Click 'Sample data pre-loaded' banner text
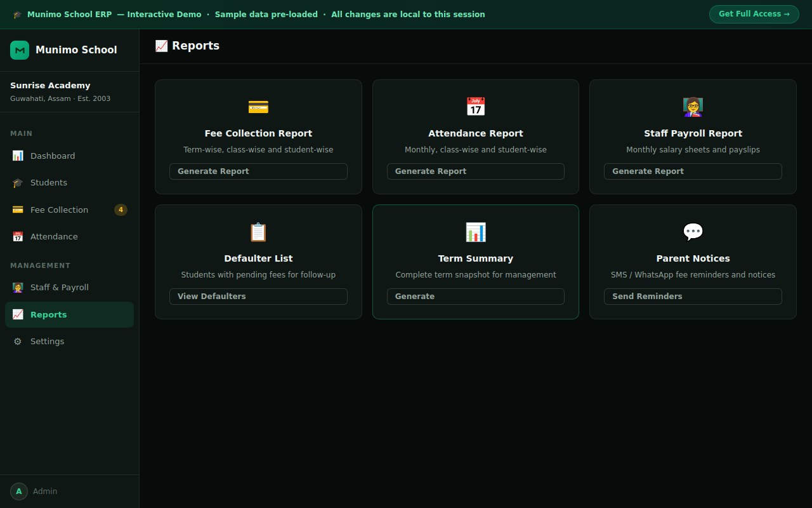Viewport: 812px width, 508px height. (266, 15)
